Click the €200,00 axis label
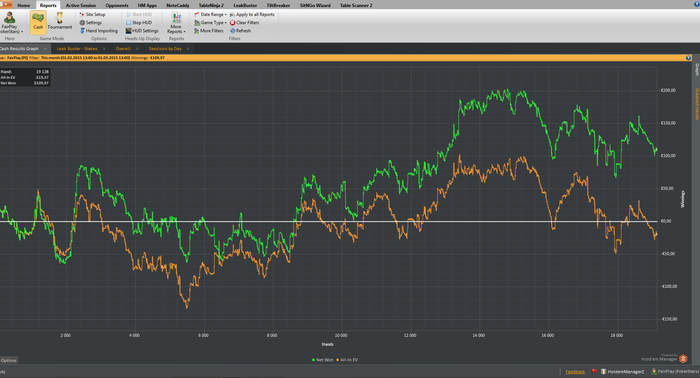 click(668, 90)
